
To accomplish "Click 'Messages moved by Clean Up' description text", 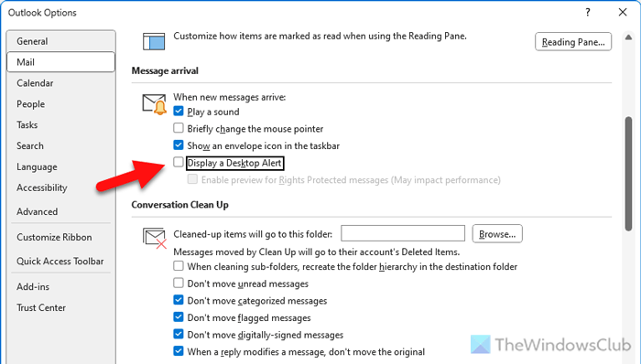I will click(317, 252).
